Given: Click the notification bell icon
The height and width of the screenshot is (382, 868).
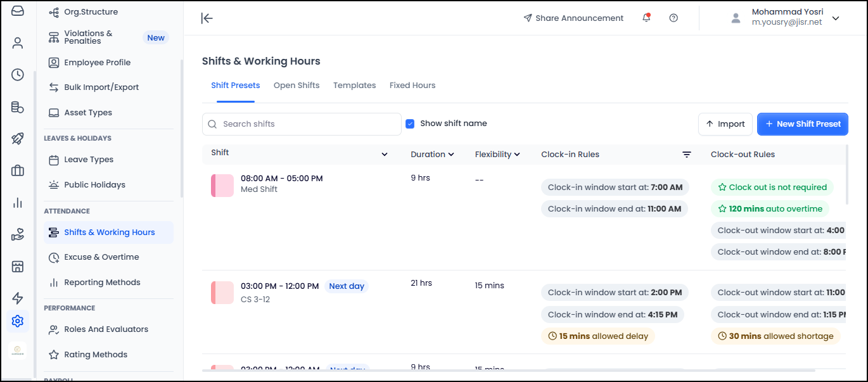Looking at the screenshot, I should click(x=646, y=18).
